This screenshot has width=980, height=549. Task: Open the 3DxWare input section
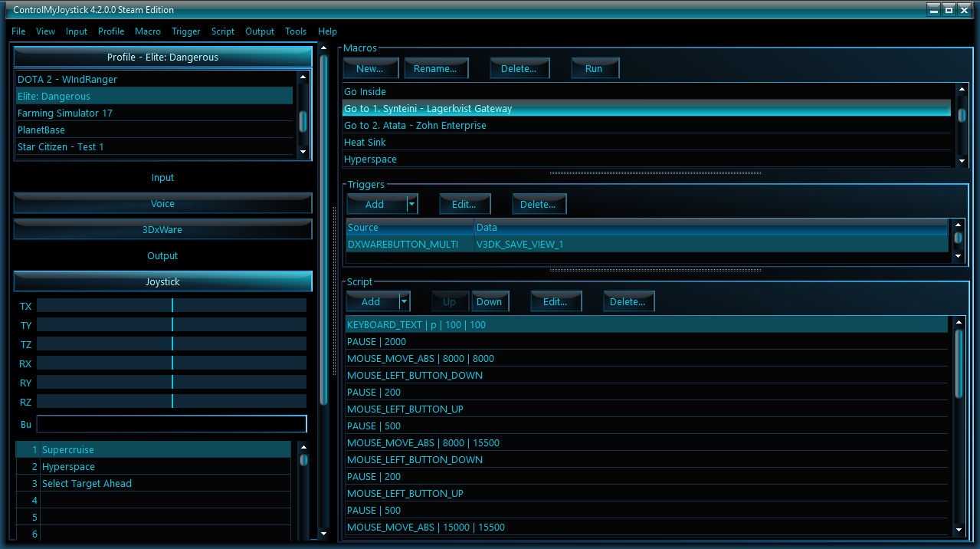(162, 229)
